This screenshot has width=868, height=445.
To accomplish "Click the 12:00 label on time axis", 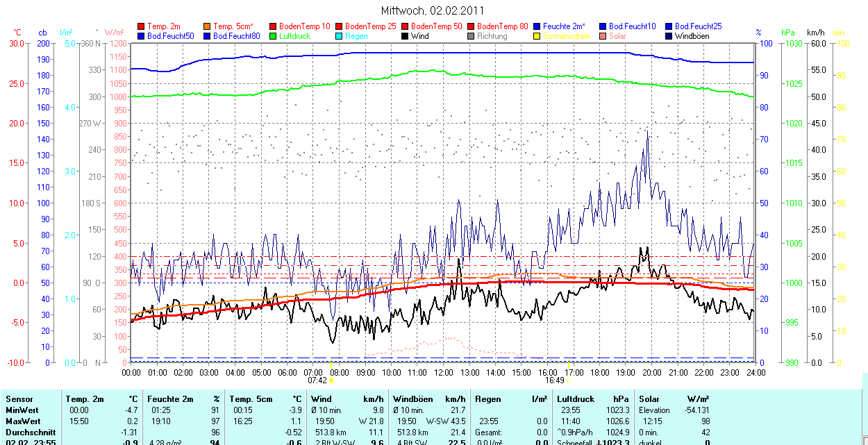I will coord(444,372).
